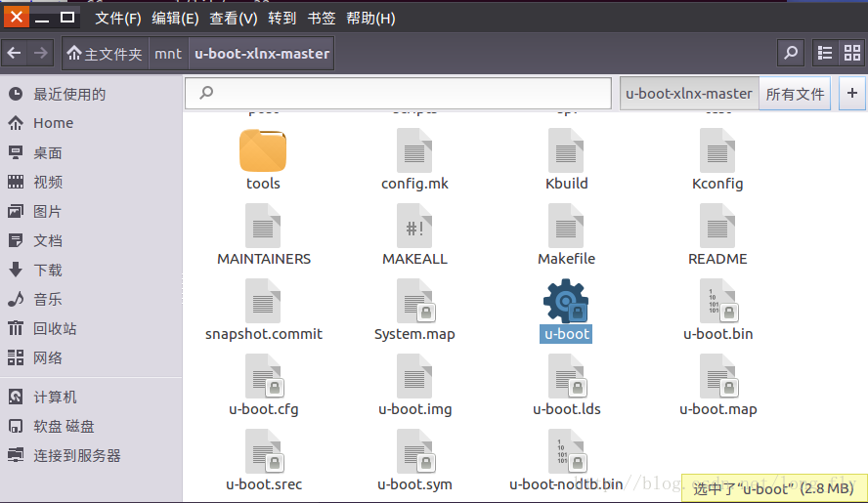This screenshot has width=868, height=503.
Task: Select 连接到服务器 in the sidebar
Action: tap(77, 455)
